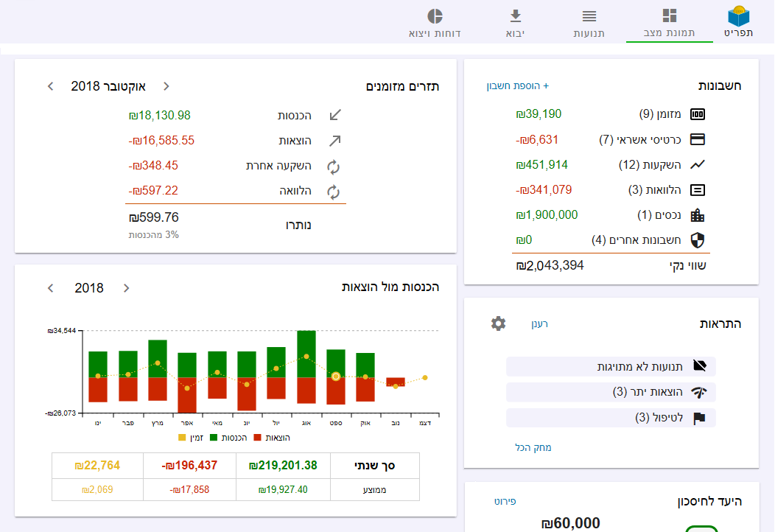Open alerts settings gear icon
This screenshot has width=775, height=532.
[499, 323]
